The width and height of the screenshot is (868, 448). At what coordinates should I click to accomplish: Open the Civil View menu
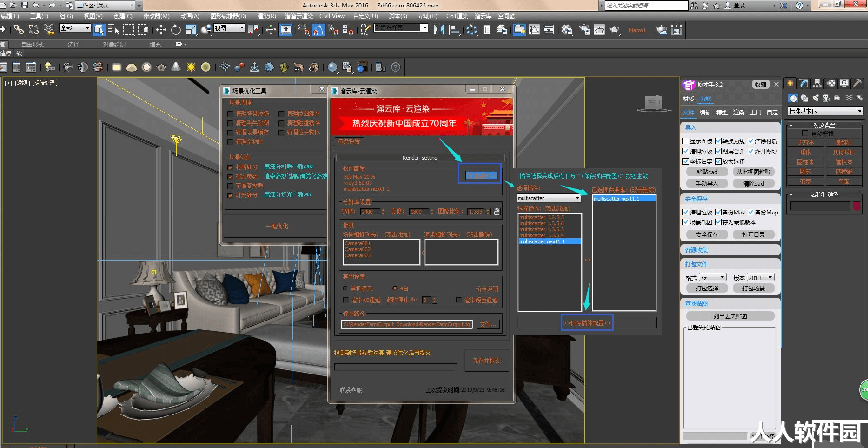(x=332, y=16)
